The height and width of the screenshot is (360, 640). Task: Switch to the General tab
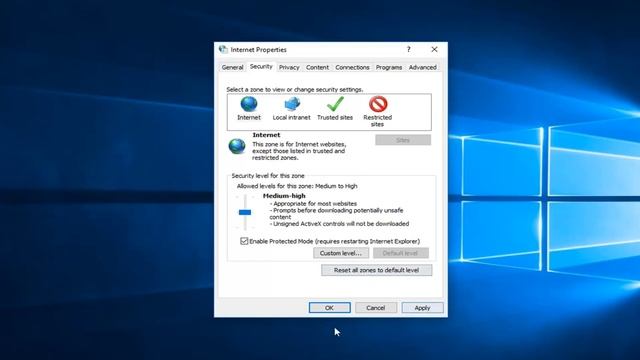pyautogui.click(x=233, y=67)
